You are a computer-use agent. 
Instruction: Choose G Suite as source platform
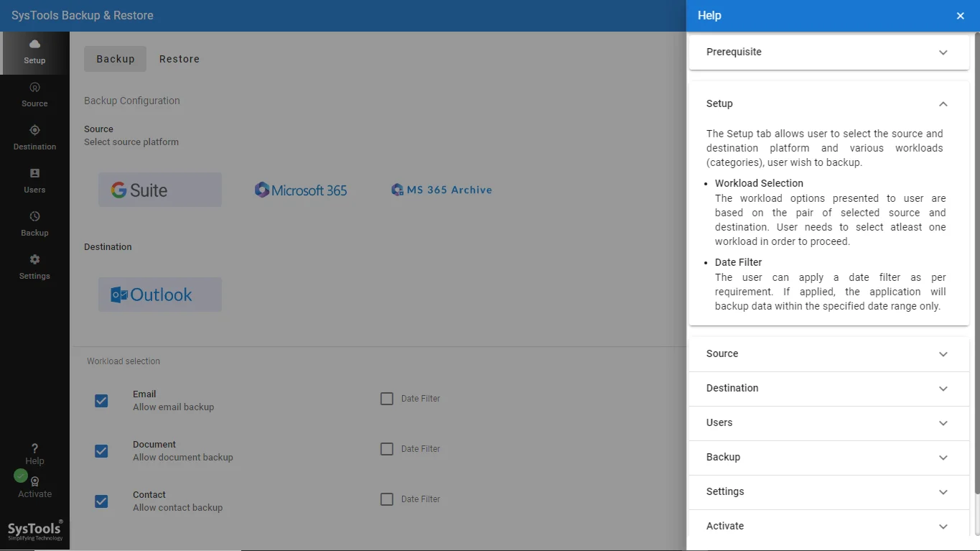(160, 190)
